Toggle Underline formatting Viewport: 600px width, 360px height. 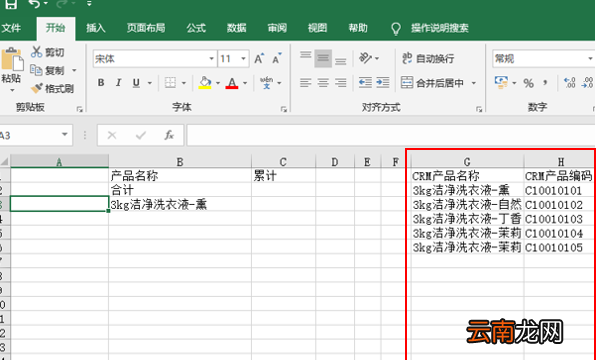136,83
